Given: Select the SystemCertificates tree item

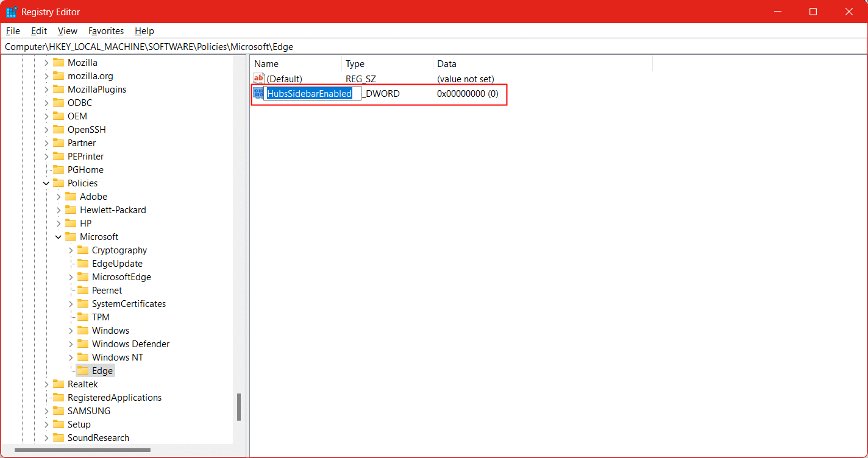Looking at the screenshot, I should click(x=129, y=304).
